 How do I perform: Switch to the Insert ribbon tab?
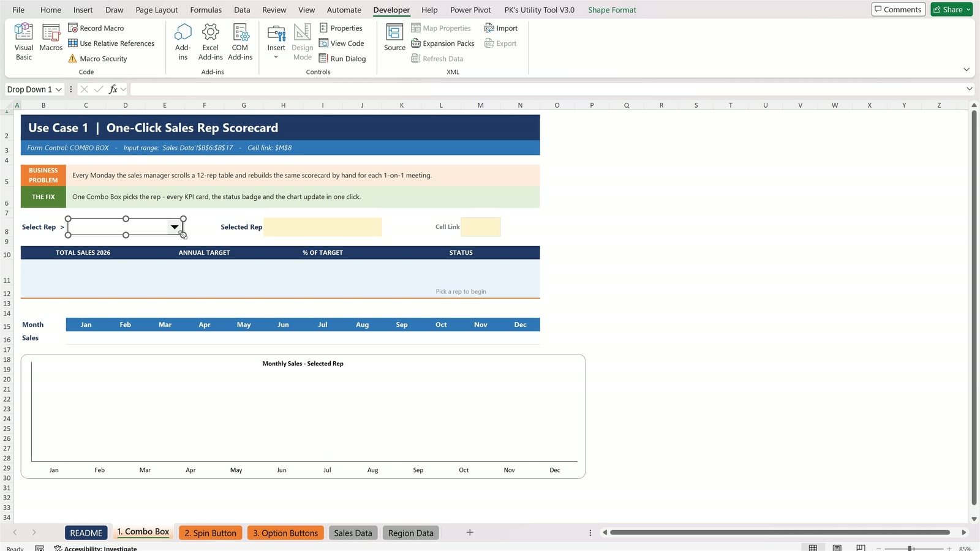click(x=83, y=10)
